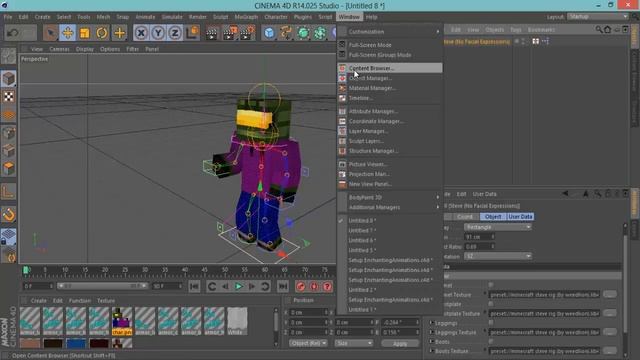Choose Timeline in the Window menu

click(x=390, y=98)
